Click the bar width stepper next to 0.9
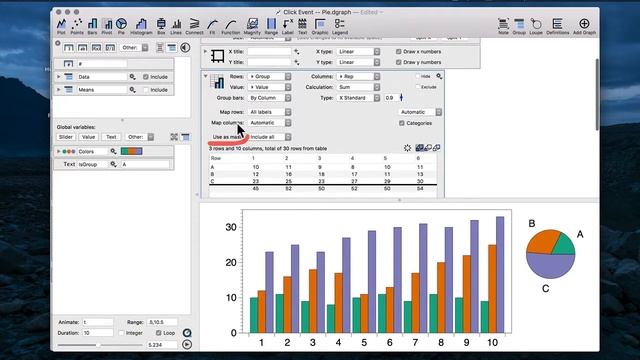The height and width of the screenshot is (360, 640). (x=401, y=98)
